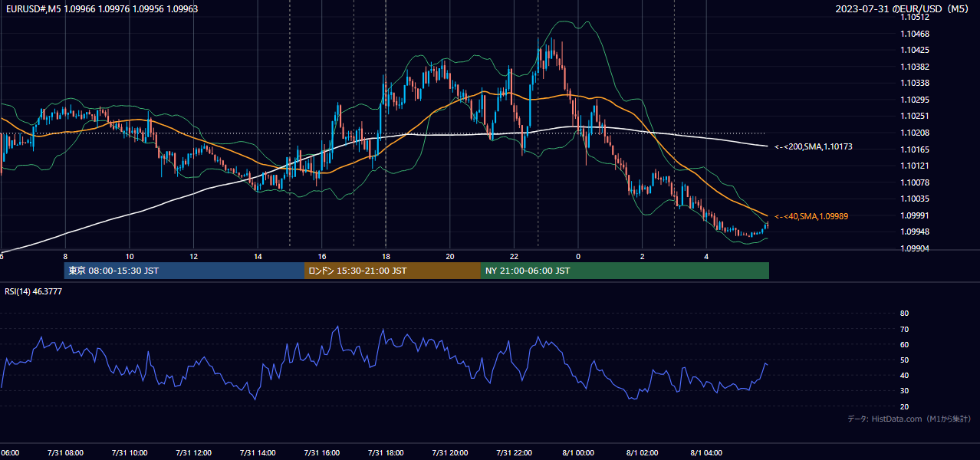Click the bottom date label 7/31 10:00
The image size is (980, 460).
[129, 453]
